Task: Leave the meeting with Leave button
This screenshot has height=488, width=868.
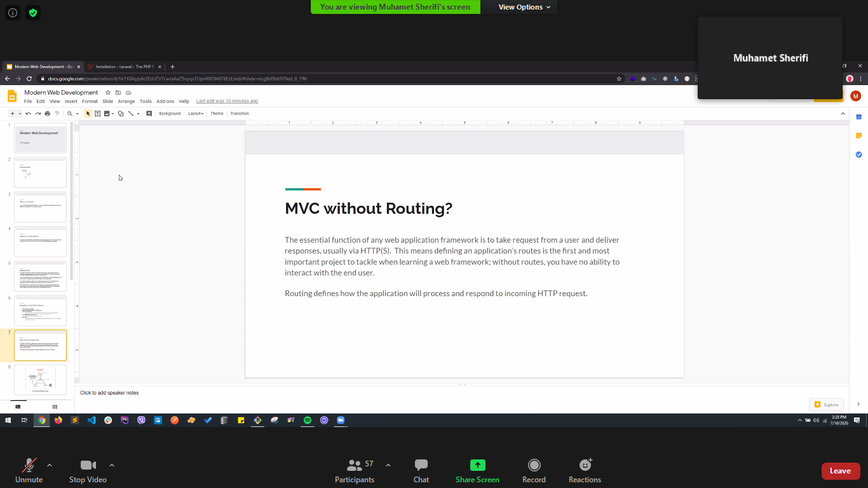Action: click(840, 471)
